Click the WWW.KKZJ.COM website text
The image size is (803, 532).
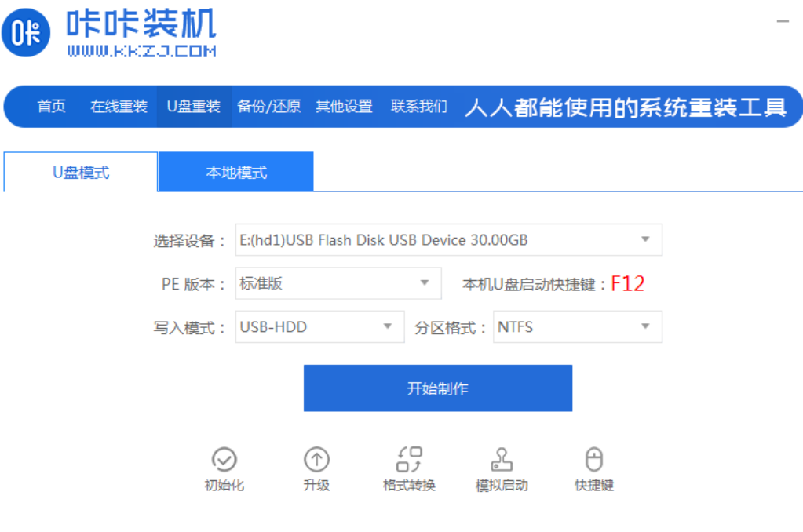[x=141, y=51]
